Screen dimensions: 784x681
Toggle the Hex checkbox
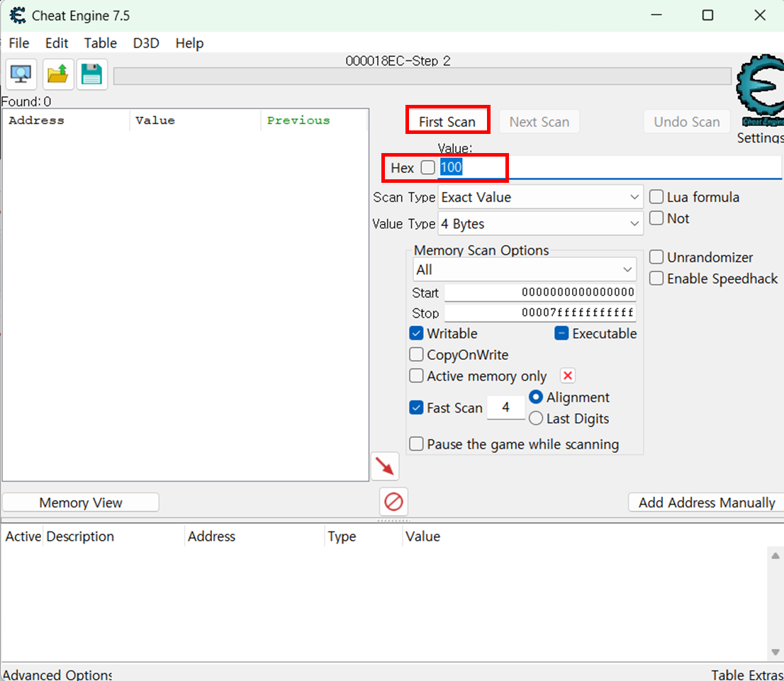click(x=427, y=167)
